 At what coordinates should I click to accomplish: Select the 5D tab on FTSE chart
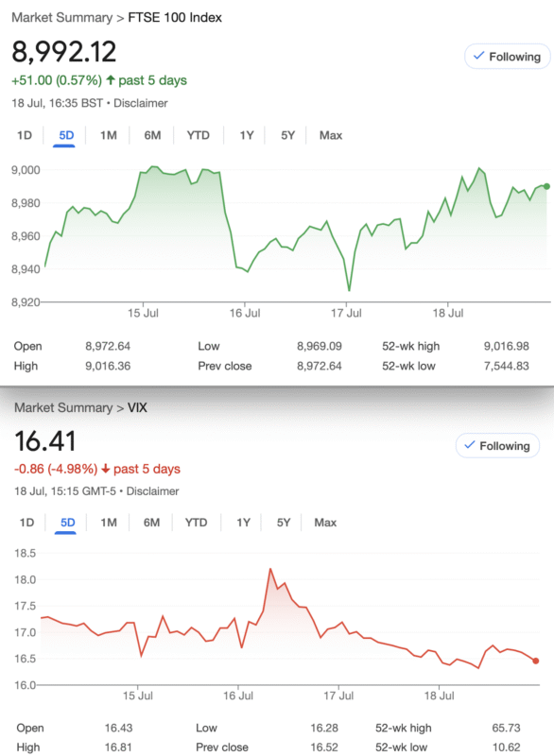coord(66,135)
